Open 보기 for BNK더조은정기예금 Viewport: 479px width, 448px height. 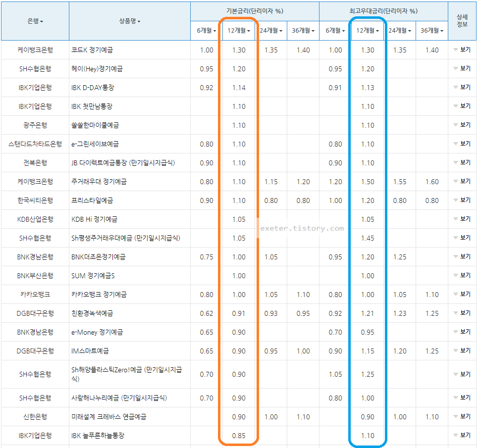462,256
